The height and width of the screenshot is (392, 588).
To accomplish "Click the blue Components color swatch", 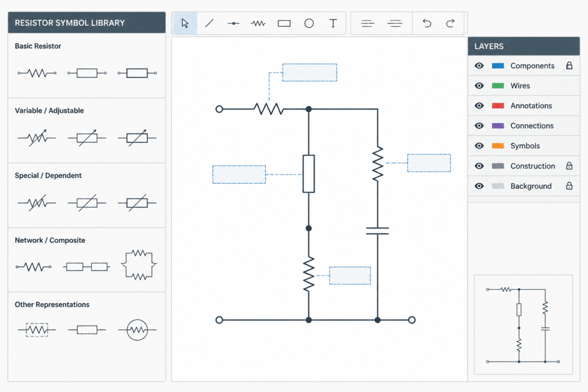I will tap(498, 65).
